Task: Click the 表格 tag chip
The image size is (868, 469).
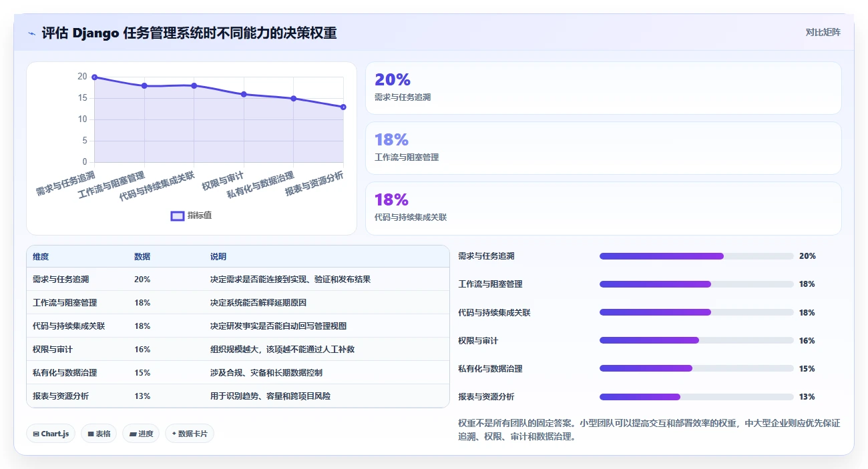Action: [99, 434]
